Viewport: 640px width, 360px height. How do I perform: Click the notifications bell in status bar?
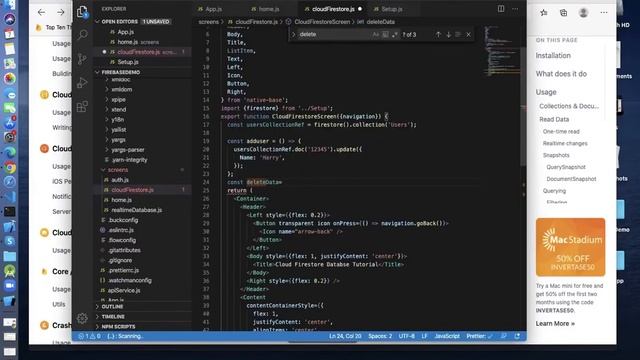pos(517,336)
